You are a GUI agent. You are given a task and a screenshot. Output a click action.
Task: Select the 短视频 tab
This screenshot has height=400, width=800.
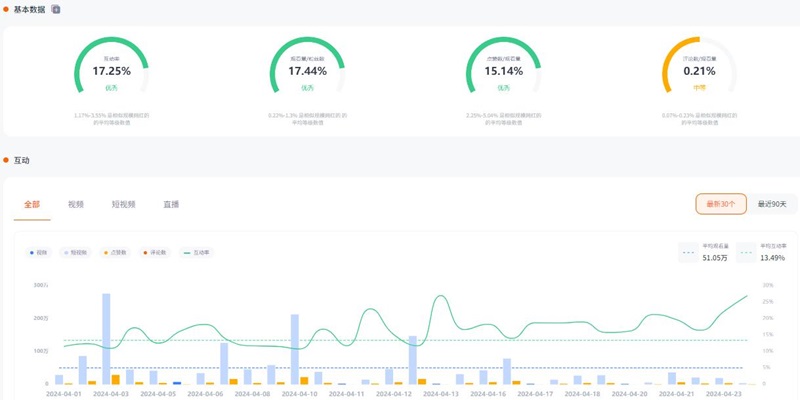click(124, 204)
